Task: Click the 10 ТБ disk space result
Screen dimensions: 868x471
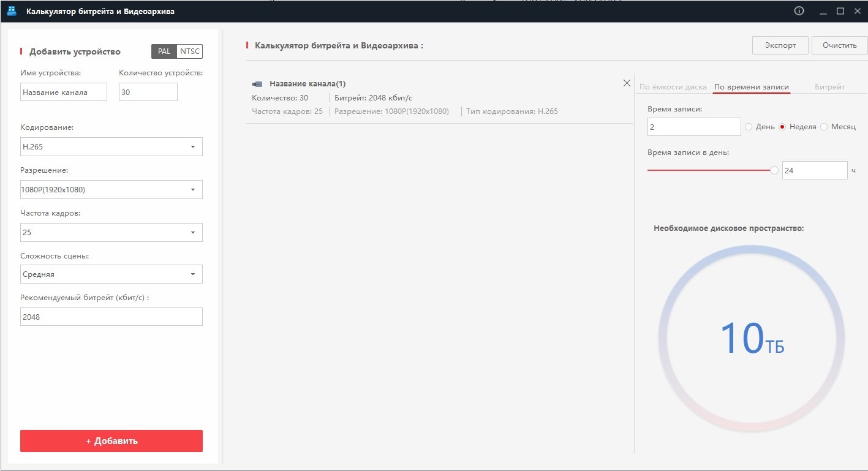Action: coord(752,339)
